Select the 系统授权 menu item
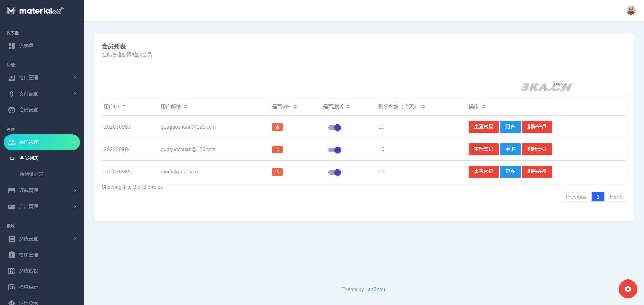 click(29, 271)
